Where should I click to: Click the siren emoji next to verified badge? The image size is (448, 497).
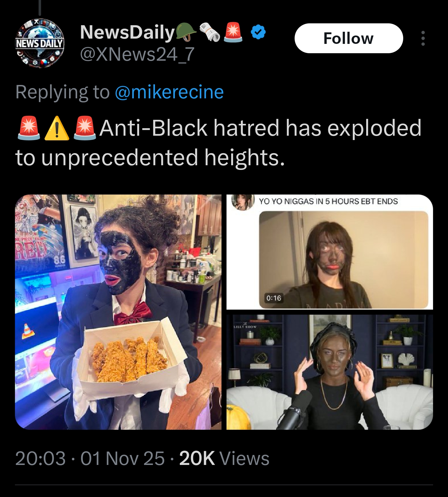[233, 32]
